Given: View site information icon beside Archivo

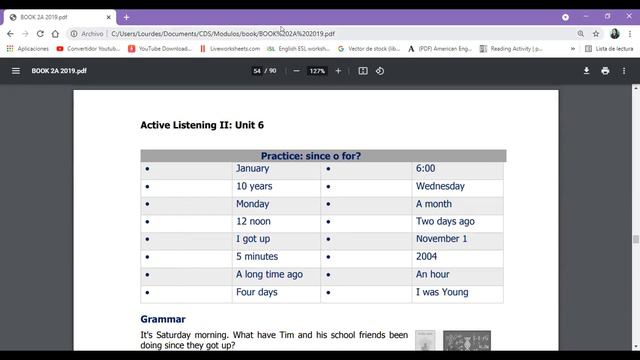Looking at the screenshot, I should point(74,34).
